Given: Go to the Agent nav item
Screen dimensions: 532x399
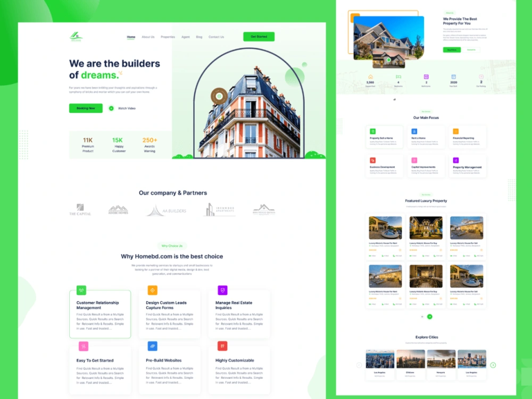Looking at the screenshot, I should point(186,37).
